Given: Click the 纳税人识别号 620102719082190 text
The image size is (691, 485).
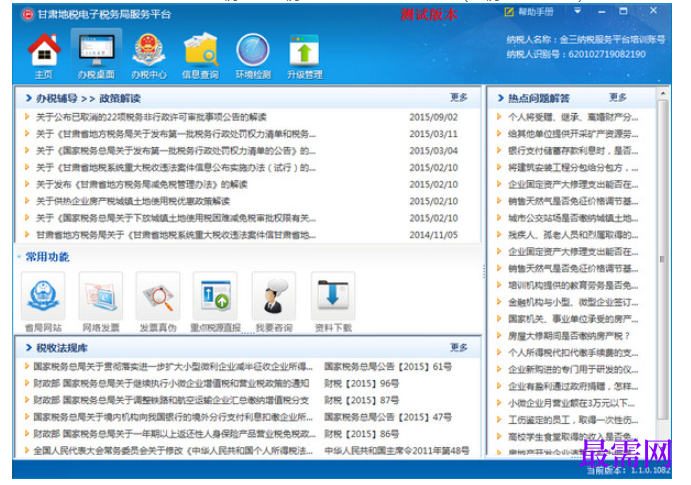Looking at the screenshot, I should pyautogui.click(x=576, y=54).
